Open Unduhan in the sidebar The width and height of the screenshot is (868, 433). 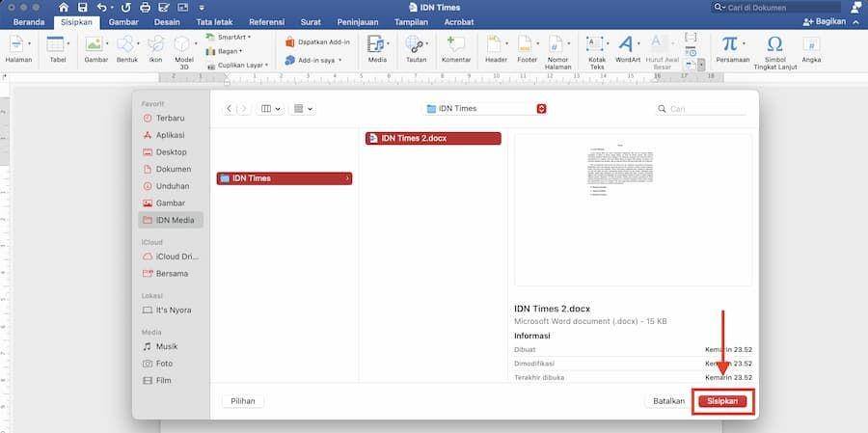coord(171,186)
